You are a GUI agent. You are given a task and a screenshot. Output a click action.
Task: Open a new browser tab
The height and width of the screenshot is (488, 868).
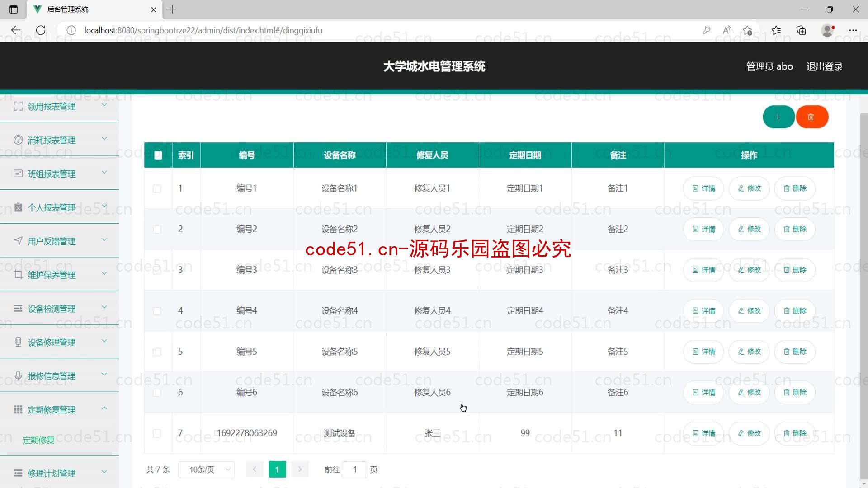(x=172, y=9)
